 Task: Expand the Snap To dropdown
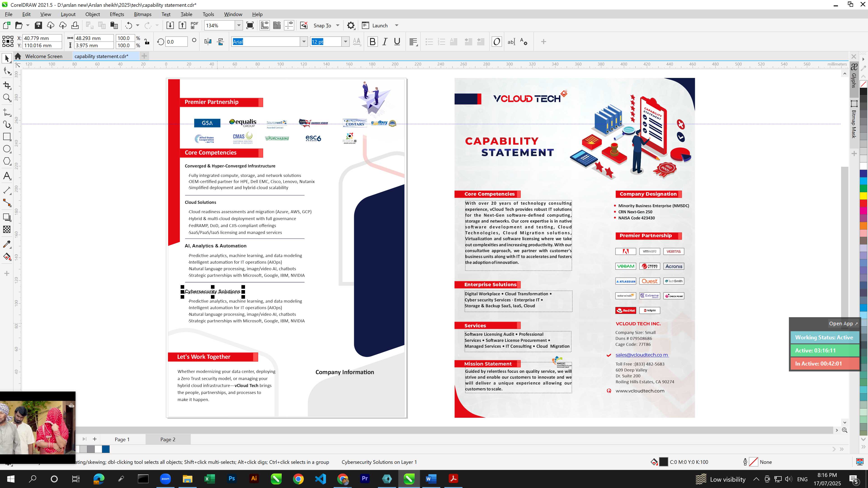point(338,25)
